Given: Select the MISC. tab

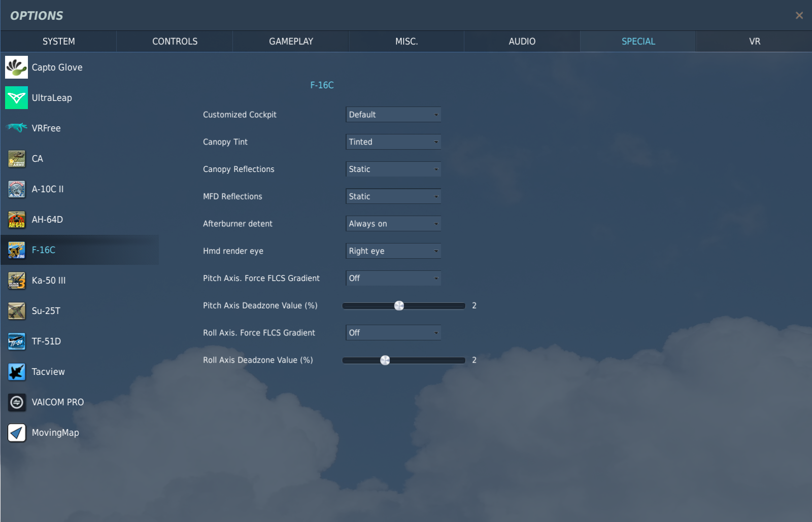Looking at the screenshot, I should click(407, 41).
